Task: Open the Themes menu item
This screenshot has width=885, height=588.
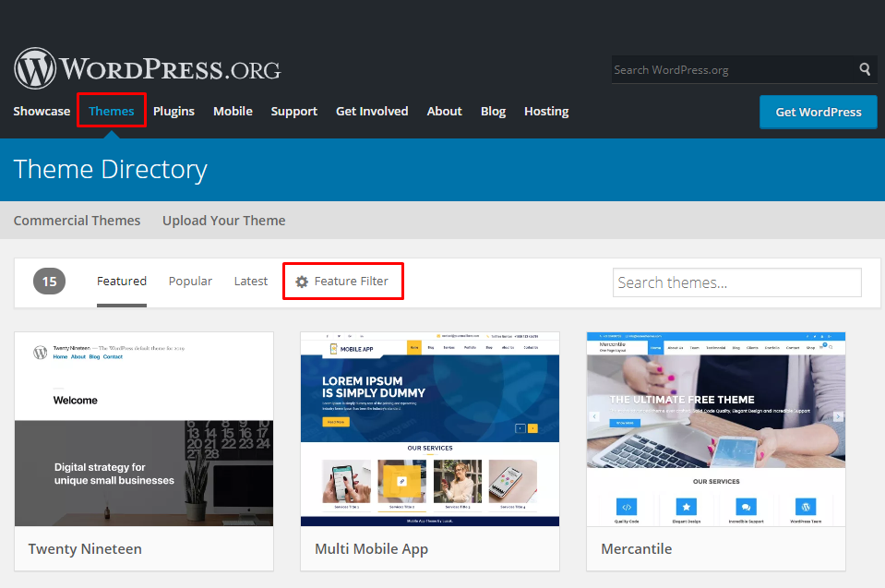Action: [111, 111]
